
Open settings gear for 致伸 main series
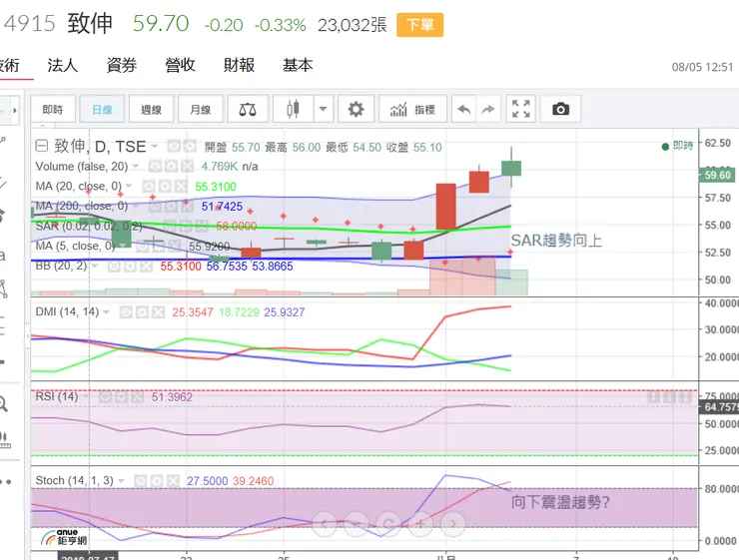tap(190, 147)
